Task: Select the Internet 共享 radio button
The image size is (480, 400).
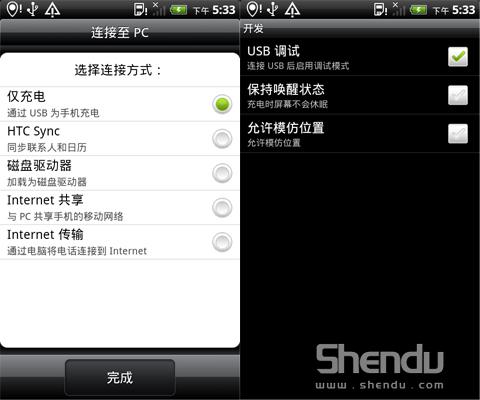Action: (x=222, y=207)
